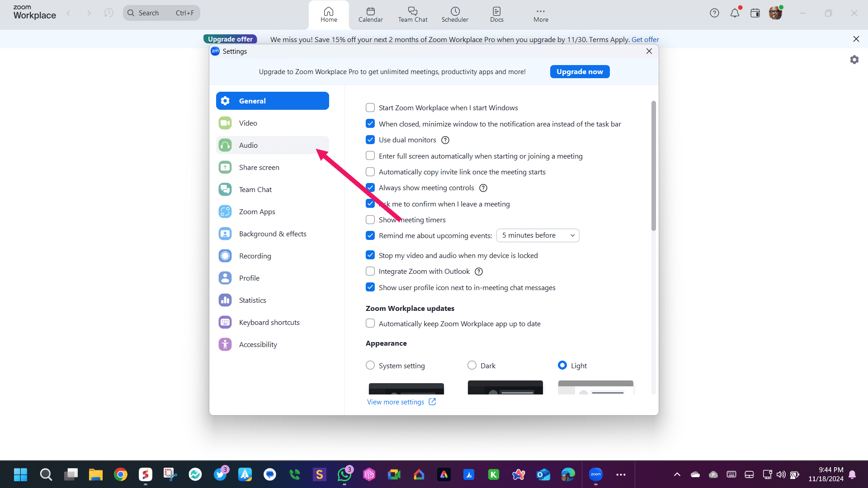This screenshot has width=868, height=488.
Task: Open Statistics settings
Action: coord(272,300)
